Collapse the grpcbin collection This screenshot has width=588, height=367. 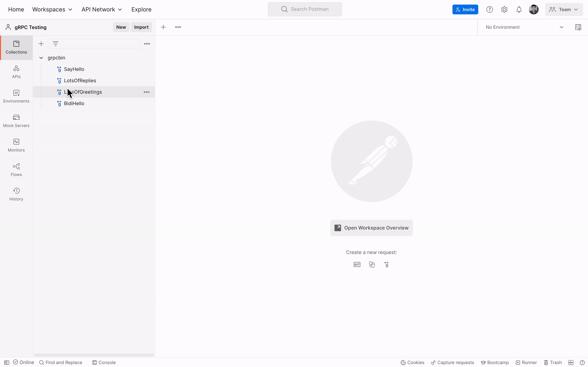[x=41, y=58]
